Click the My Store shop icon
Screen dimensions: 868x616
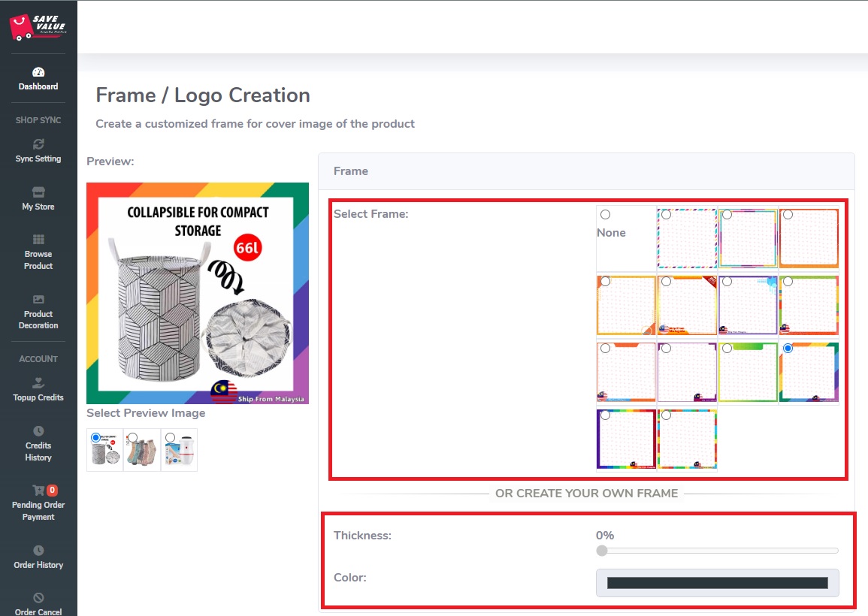(38, 192)
